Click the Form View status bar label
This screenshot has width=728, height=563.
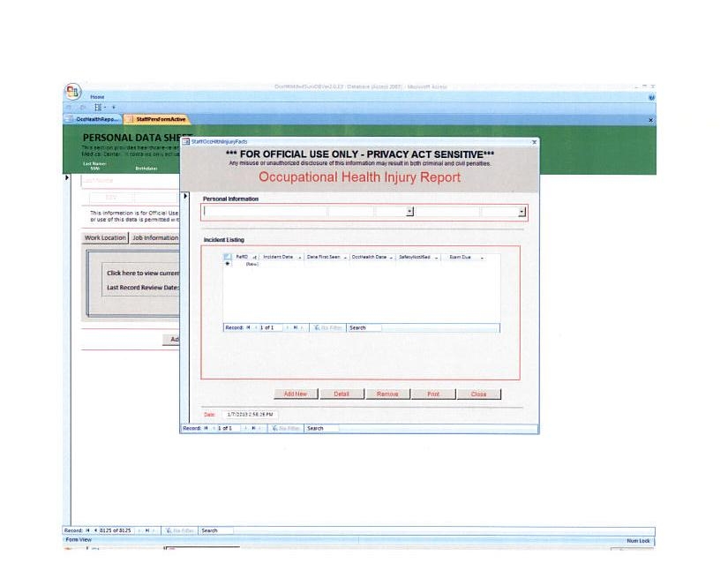click(79, 540)
